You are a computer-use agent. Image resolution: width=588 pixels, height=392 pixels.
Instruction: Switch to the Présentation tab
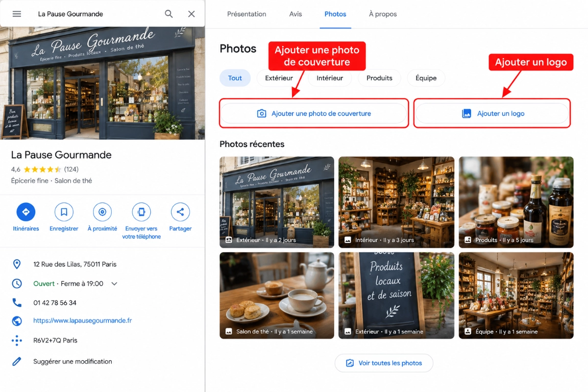tap(246, 14)
